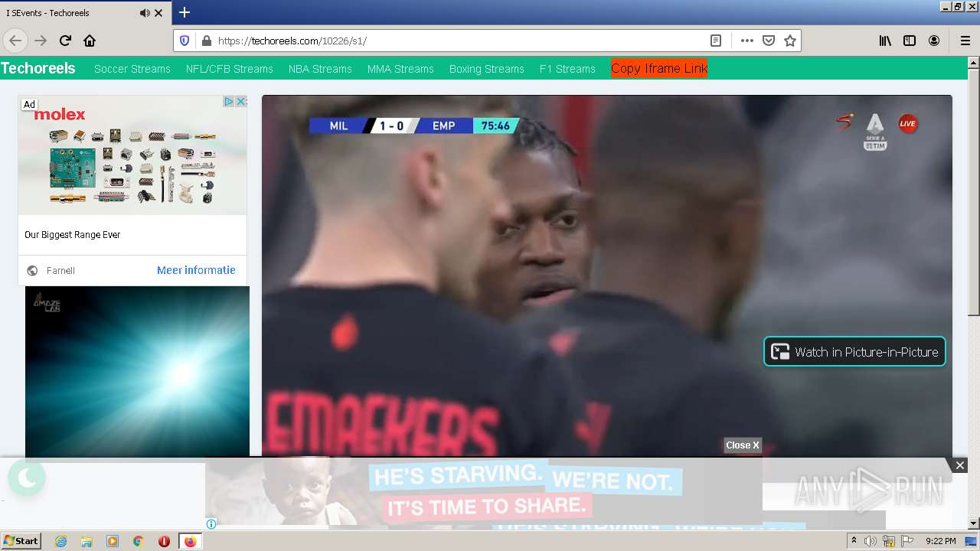Open the Techoreels logo link
The image size is (980, 551).
[38, 68]
